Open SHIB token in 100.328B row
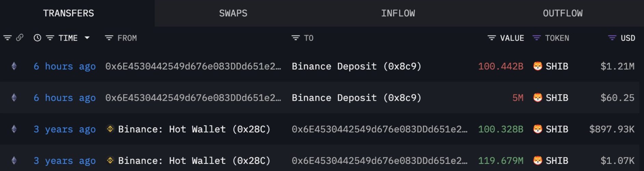Image resolution: width=644 pixels, height=171 pixels. 551,129
